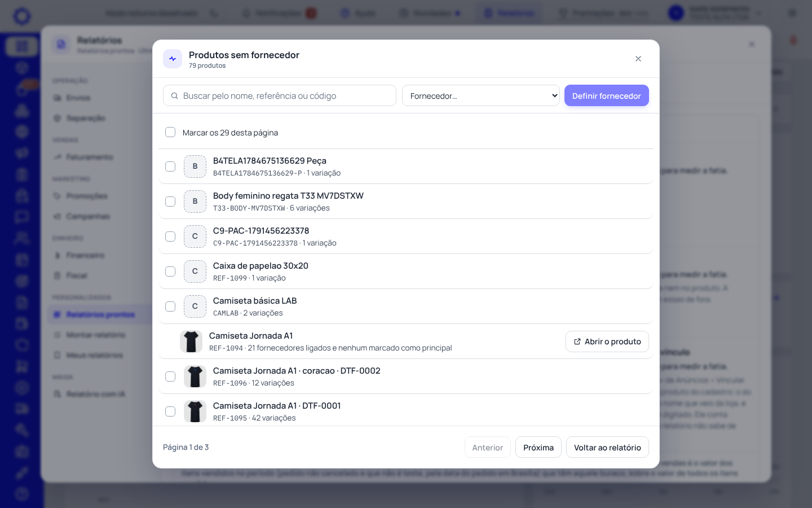This screenshot has height=508, width=812.
Task: Select the B4TELA1784675136629 Peça checkbox
Action: tap(170, 167)
